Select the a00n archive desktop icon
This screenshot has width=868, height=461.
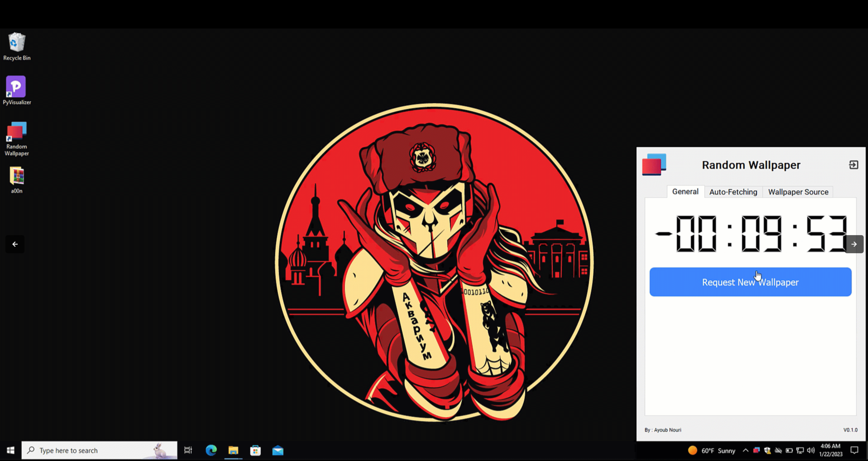click(x=17, y=180)
